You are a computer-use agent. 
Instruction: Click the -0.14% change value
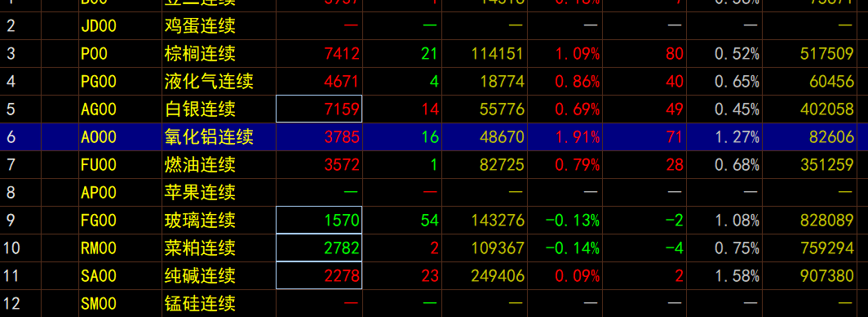(573, 248)
